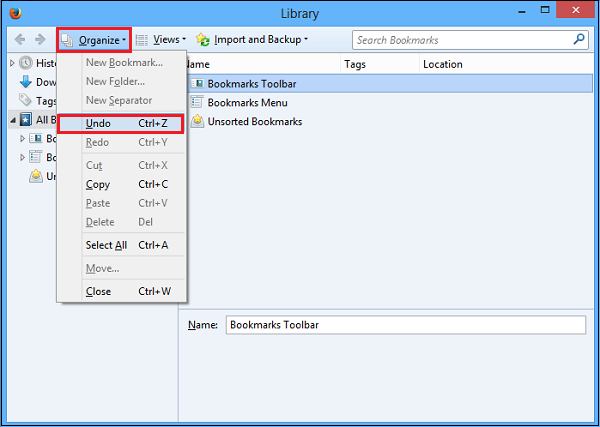Expand the Bookmarks Menu tree node in sidebar
The image size is (600, 427).
click(22, 157)
